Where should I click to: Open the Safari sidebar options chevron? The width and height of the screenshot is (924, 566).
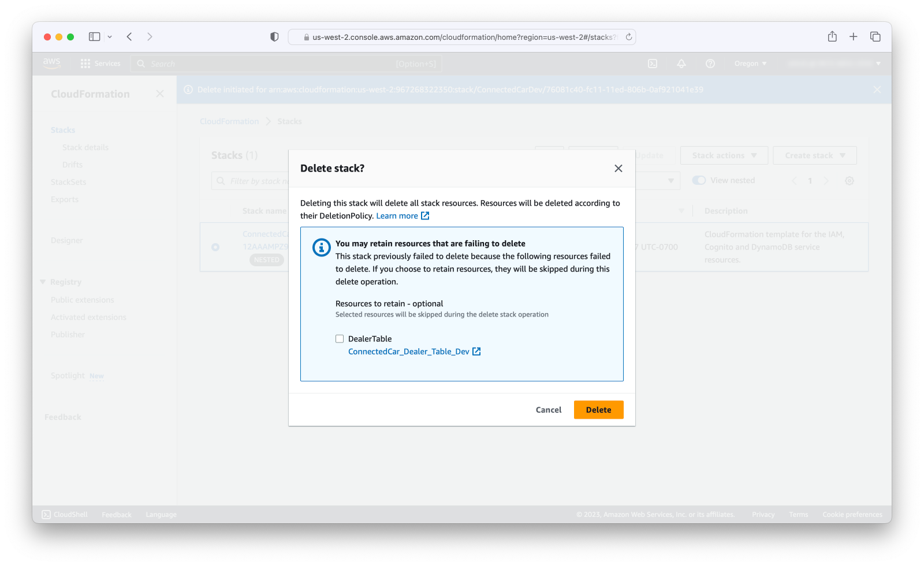pyautogui.click(x=110, y=36)
